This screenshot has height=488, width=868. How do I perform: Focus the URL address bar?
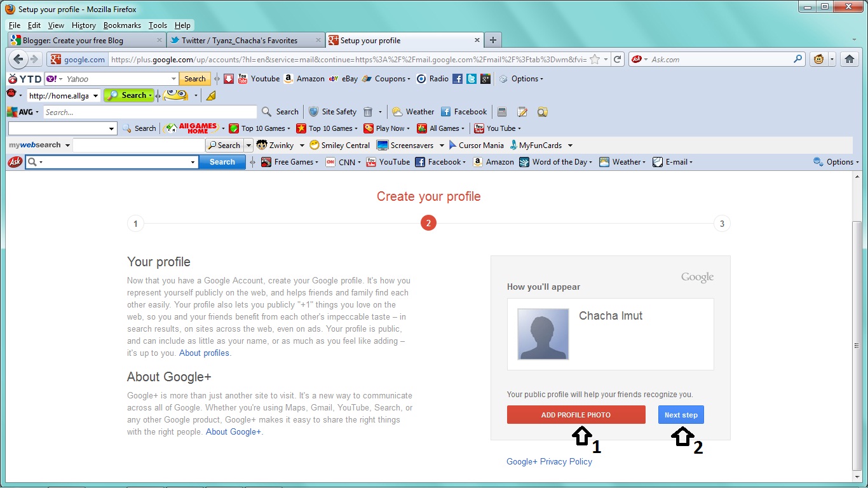pyautogui.click(x=348, y=59)
